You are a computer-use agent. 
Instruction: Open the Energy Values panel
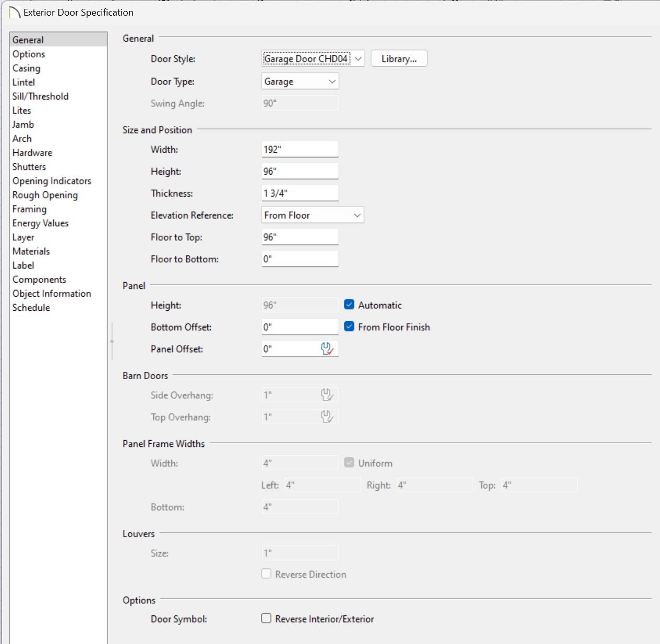(40, 223)
